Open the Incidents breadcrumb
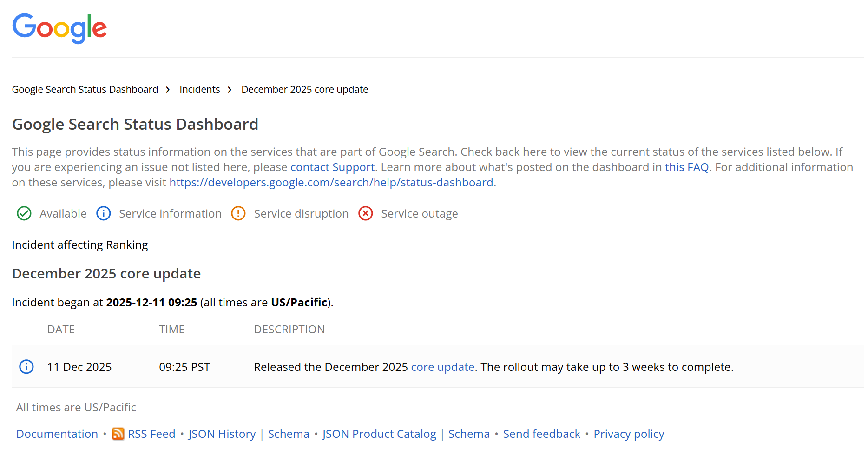This screenshot has width=868, height=449. click(199, 89)
